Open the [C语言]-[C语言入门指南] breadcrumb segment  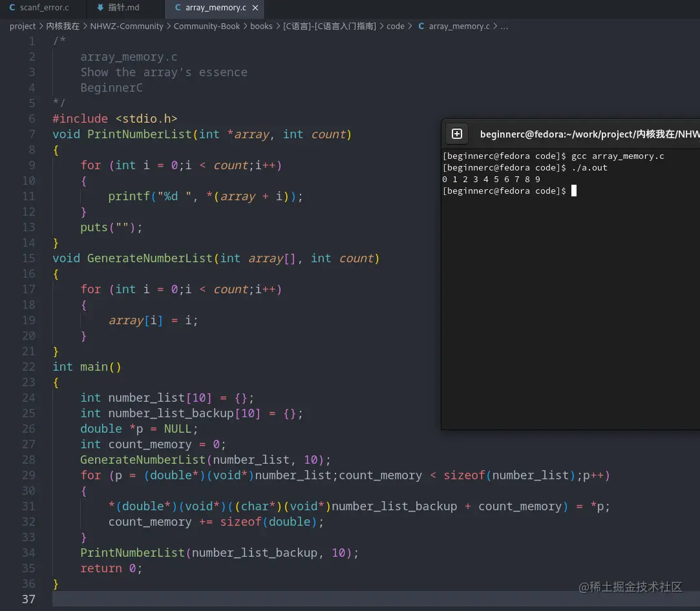tap(330, 26)
